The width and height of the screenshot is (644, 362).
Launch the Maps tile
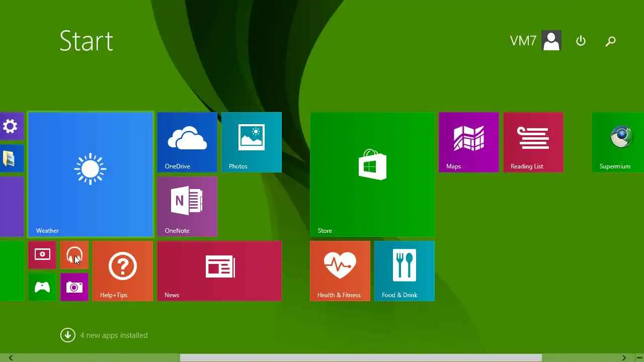pyautogui.click(x=469, y=142)
